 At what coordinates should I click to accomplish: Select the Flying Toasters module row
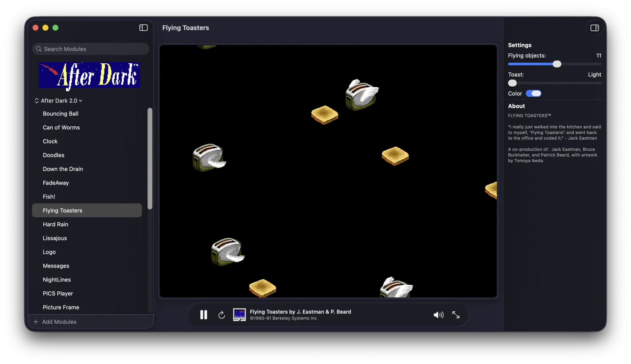[x=87, y=210]
